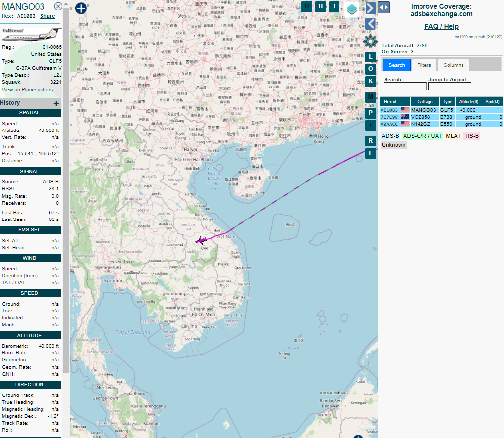Select the VOZ858 row in aircraft table
Screen dimensions: 504x438
coord(441,117)
